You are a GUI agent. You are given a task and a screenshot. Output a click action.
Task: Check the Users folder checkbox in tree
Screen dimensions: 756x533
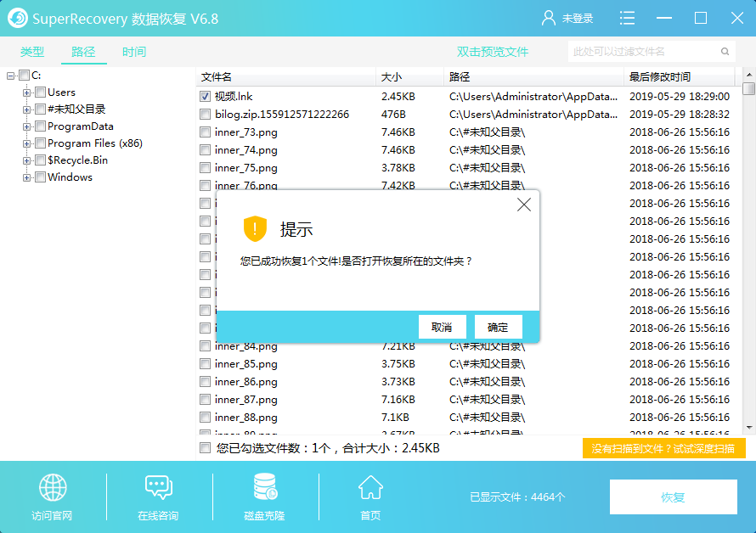[40, 92]
